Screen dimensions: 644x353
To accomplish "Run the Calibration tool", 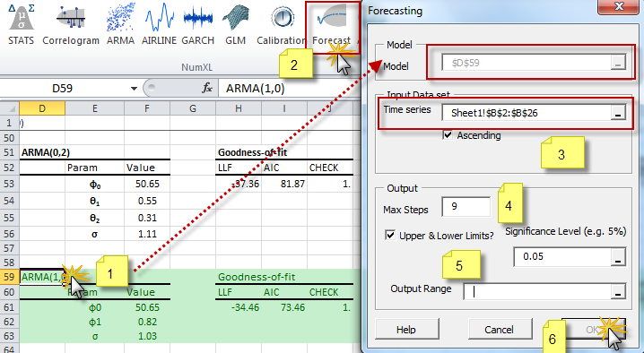I will pyautogui.click(x=282, y=23).
